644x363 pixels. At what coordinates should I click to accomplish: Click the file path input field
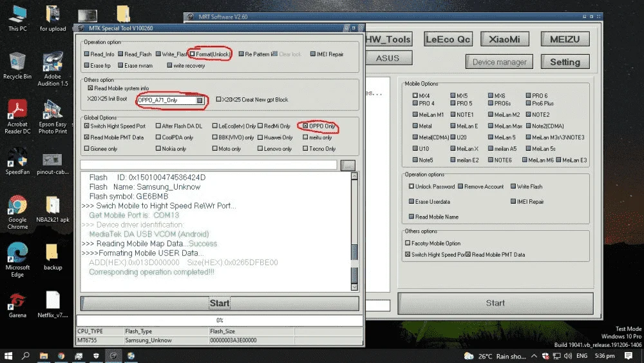tap(209, 165)
